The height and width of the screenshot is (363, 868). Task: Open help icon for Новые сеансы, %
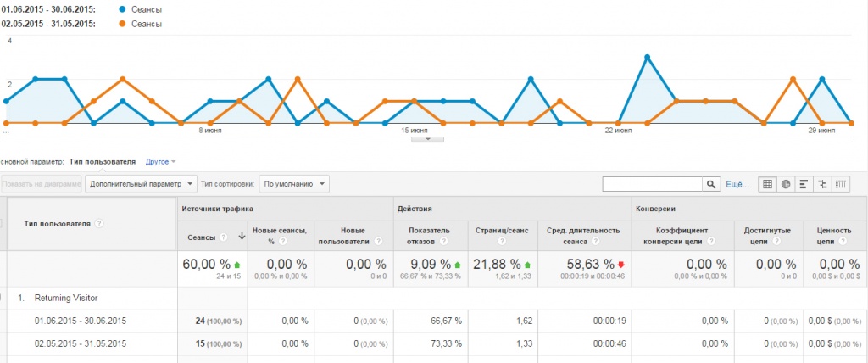282,241
